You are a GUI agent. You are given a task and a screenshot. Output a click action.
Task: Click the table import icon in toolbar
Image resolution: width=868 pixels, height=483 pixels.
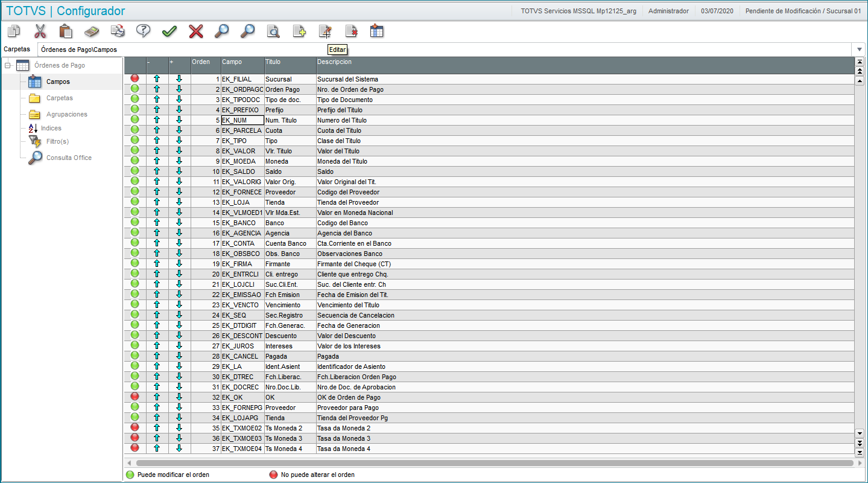point(377,31)
